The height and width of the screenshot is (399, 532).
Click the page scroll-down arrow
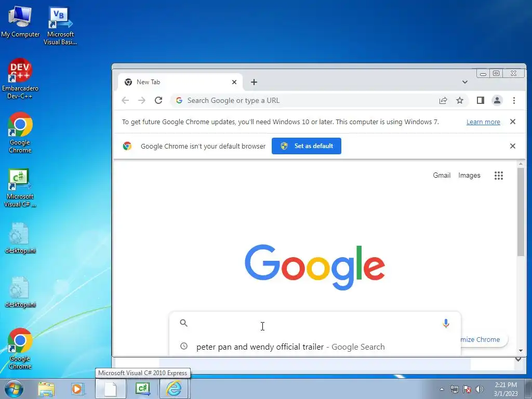[521, 351]
